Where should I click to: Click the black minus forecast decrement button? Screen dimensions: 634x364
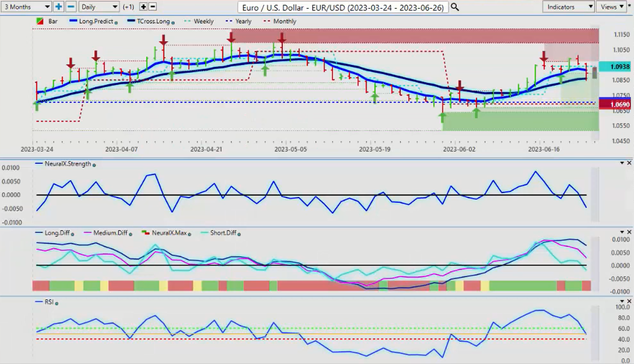coord(153,7)
